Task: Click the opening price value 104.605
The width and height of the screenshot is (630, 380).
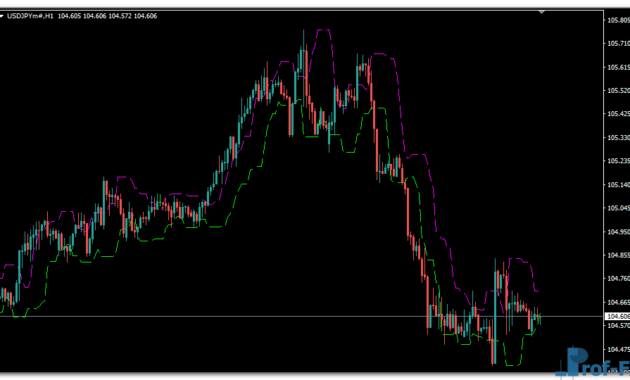Action: tap(70, 16)
